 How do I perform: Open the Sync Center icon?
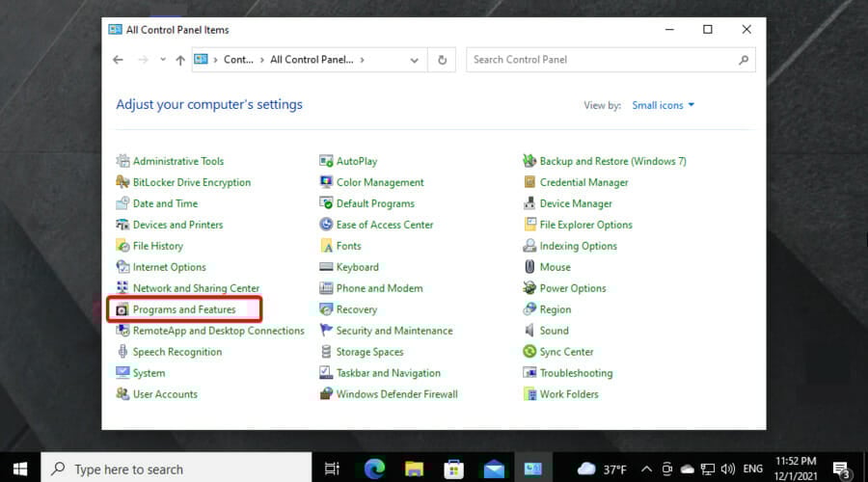tap(529, 352)
